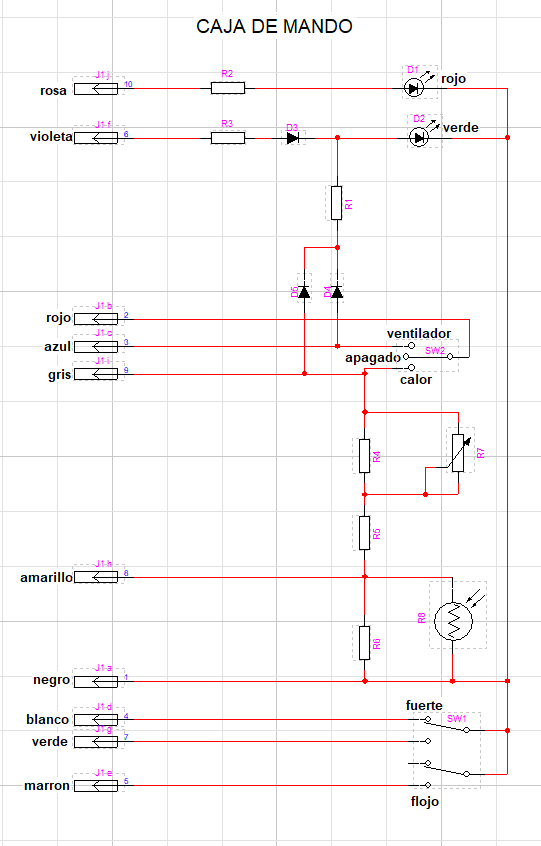
Task: Click resistor R5 component
Action: [365, 533]
